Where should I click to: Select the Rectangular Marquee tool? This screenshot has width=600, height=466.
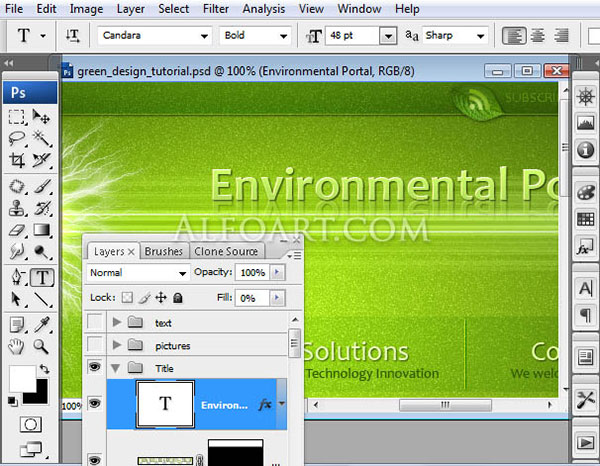click(x=16, y=116)
